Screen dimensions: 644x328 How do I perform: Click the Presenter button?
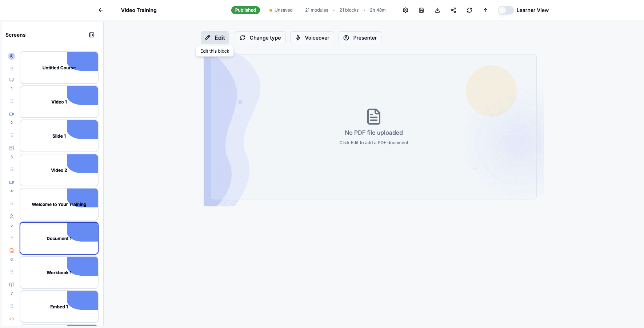click(x=360, y=38)
